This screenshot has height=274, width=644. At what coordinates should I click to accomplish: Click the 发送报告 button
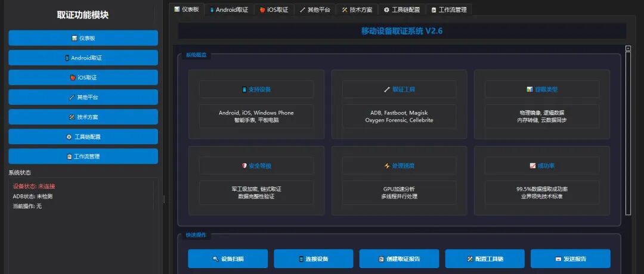pos(571,259)
